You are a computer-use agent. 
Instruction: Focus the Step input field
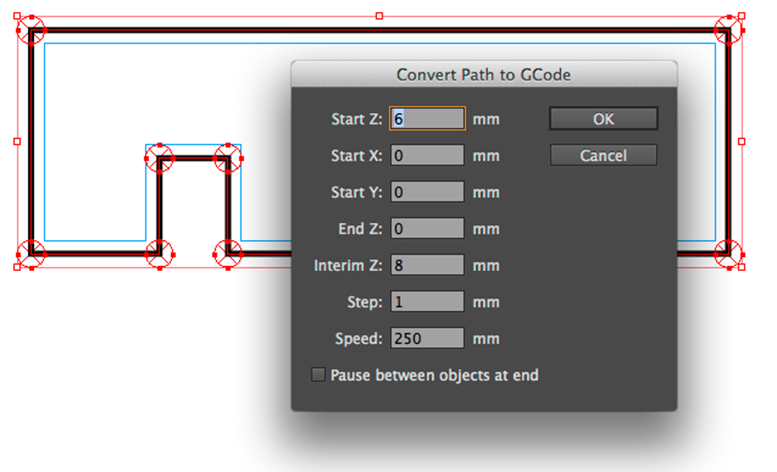click(427, 302)
